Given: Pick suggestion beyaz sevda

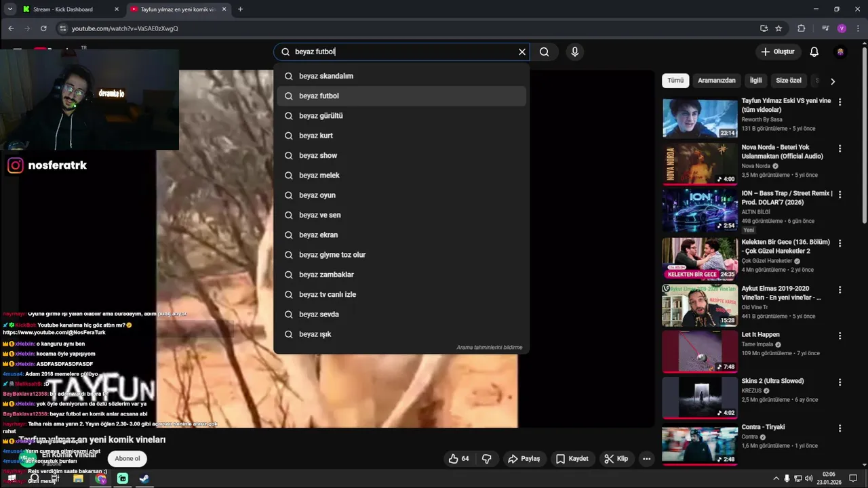Looking at the screenshot, I should click(401, 314).
